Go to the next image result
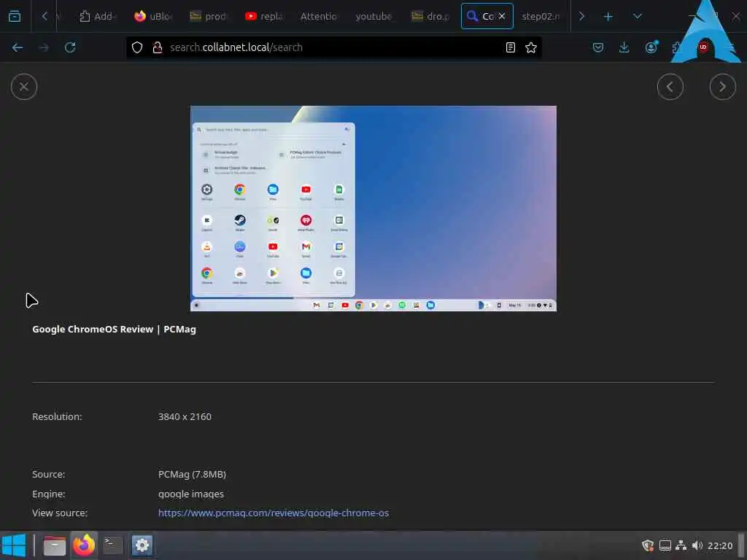This screenshot has height=560, width=747. click(x=722, y=87)
